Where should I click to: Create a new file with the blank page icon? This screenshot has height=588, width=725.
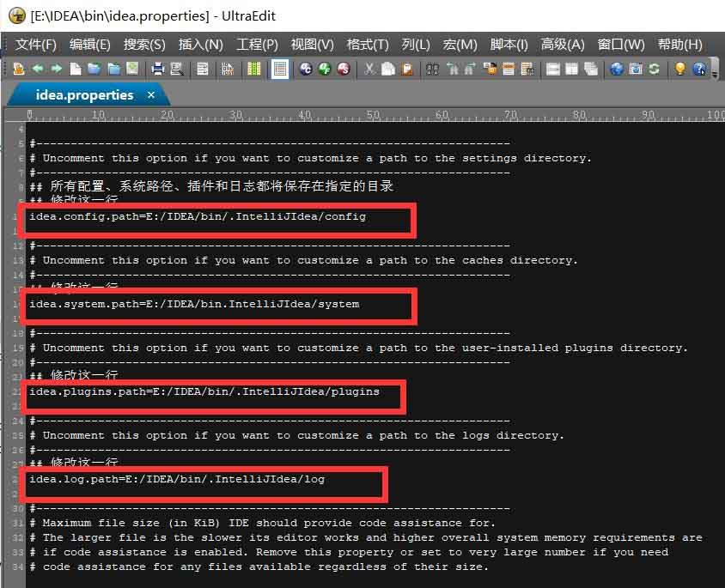tap(76, 70)
